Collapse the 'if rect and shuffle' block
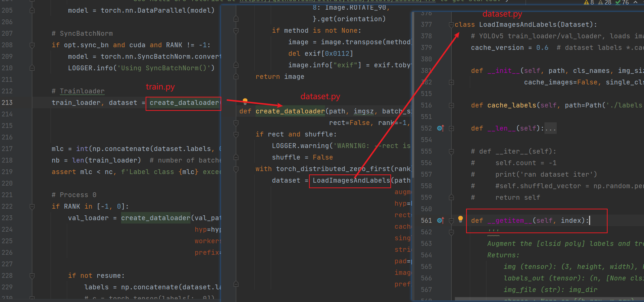The image size is (644, 302). (236, 134)
